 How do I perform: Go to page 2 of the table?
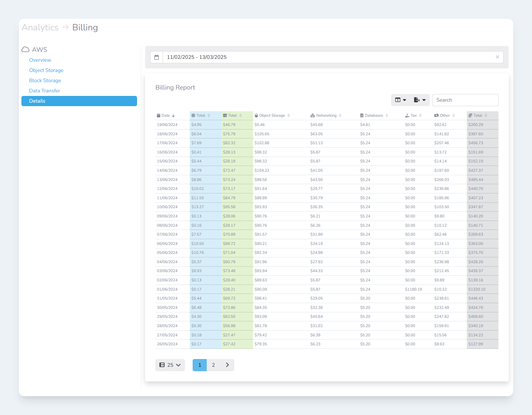213,365
